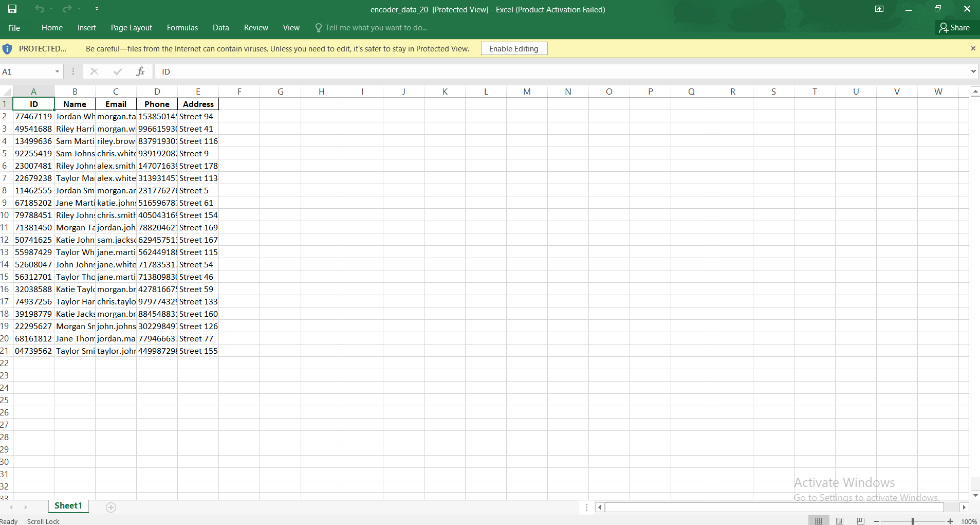Click the Redo arrow icon
980x525 pixels.
click(x=67, y=9)
